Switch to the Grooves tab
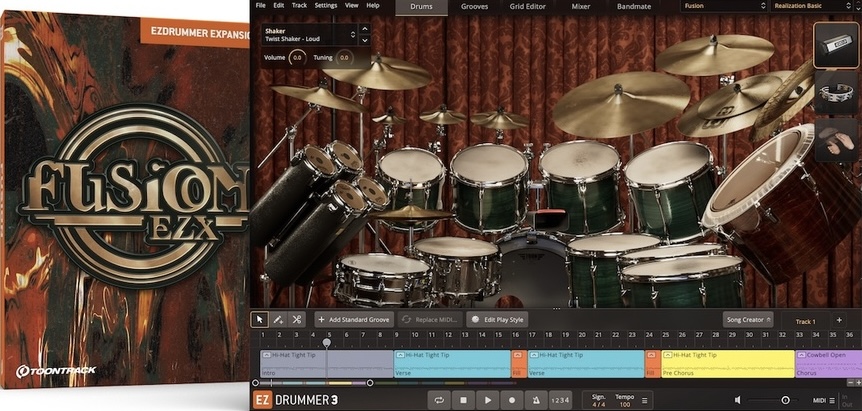Viewport: 862px width, 411px height. click(474, 7)
